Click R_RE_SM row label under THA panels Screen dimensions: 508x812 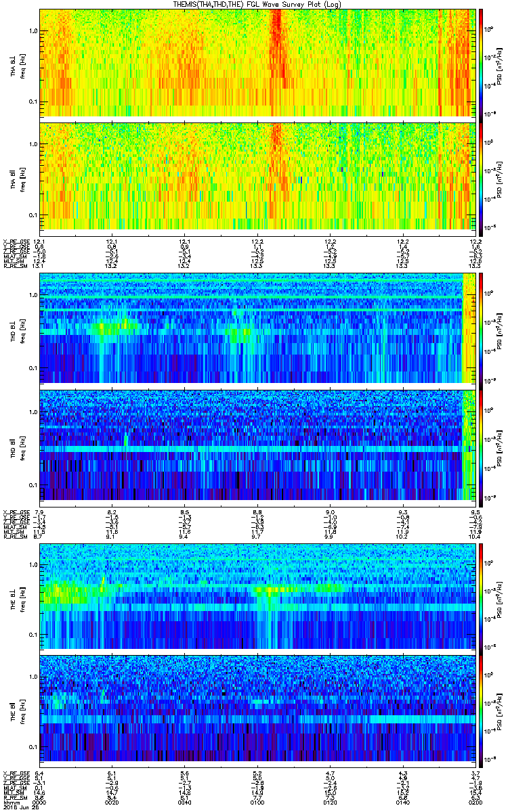[x=14, y=266]
